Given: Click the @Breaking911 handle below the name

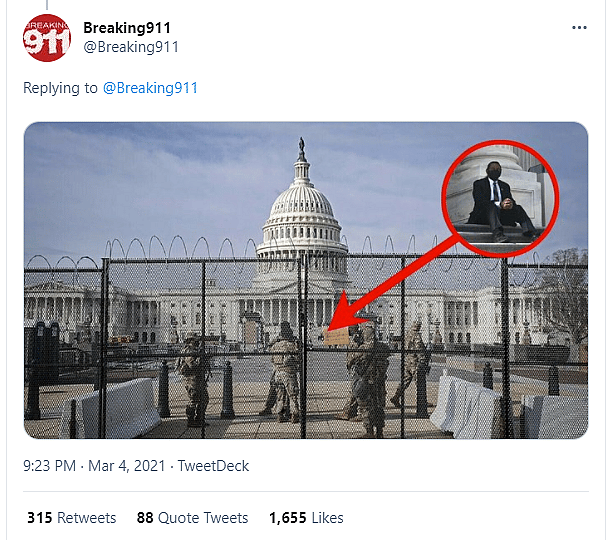Looking at the screenshot, I should pos(130,47).
